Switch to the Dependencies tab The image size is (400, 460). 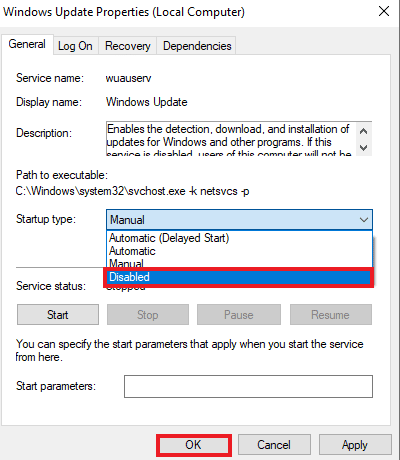point(197,46)
